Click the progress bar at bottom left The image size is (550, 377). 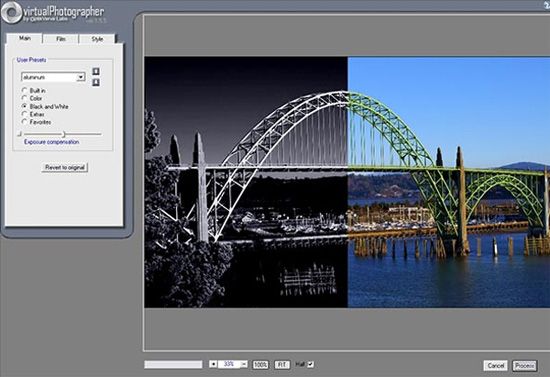173,365
